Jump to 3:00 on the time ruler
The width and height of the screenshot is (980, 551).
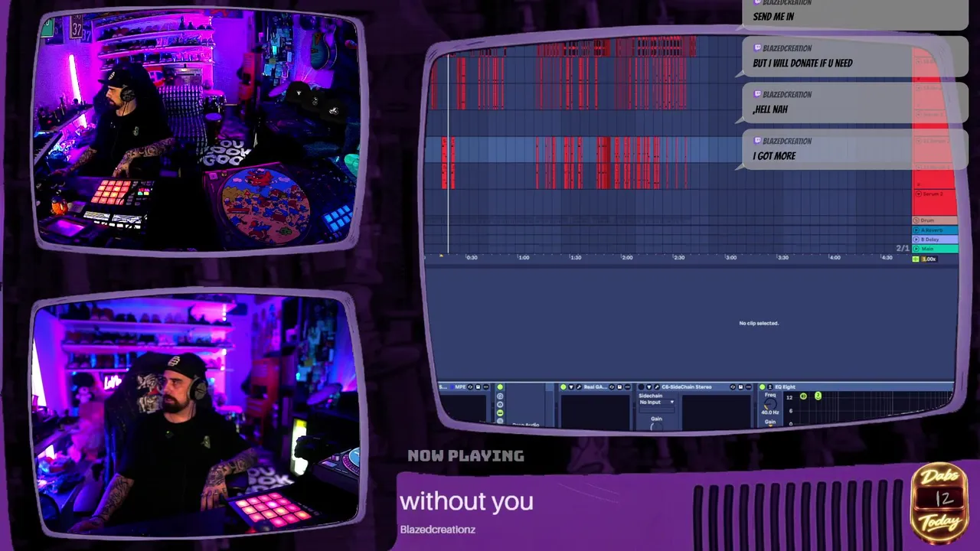point(731,258)
